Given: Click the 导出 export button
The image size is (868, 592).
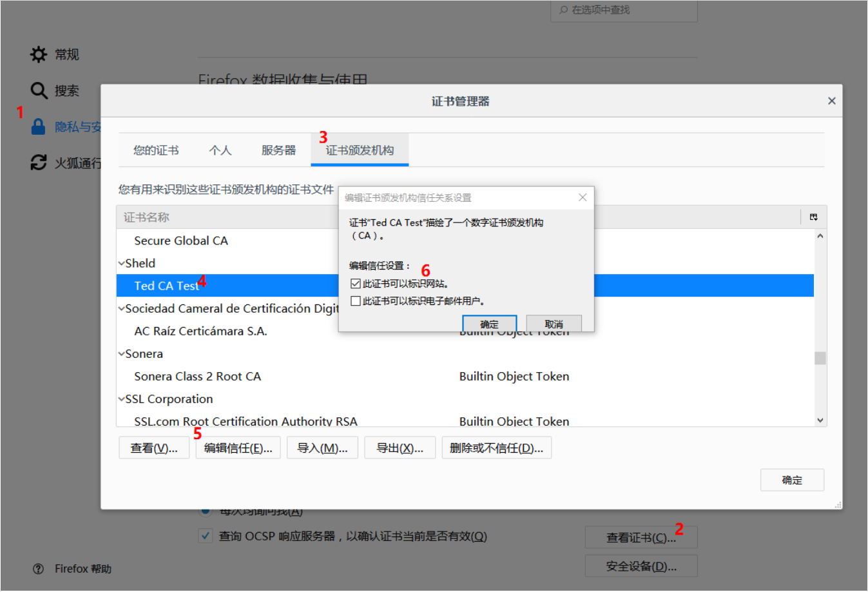Looking at the screenshot, I should (x=400, y=447).
